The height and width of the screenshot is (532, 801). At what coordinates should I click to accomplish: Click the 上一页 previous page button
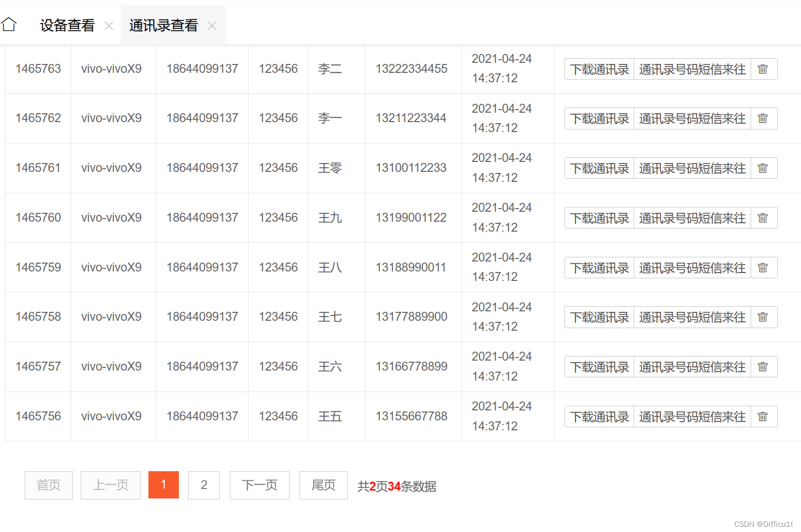click(111, 485)
